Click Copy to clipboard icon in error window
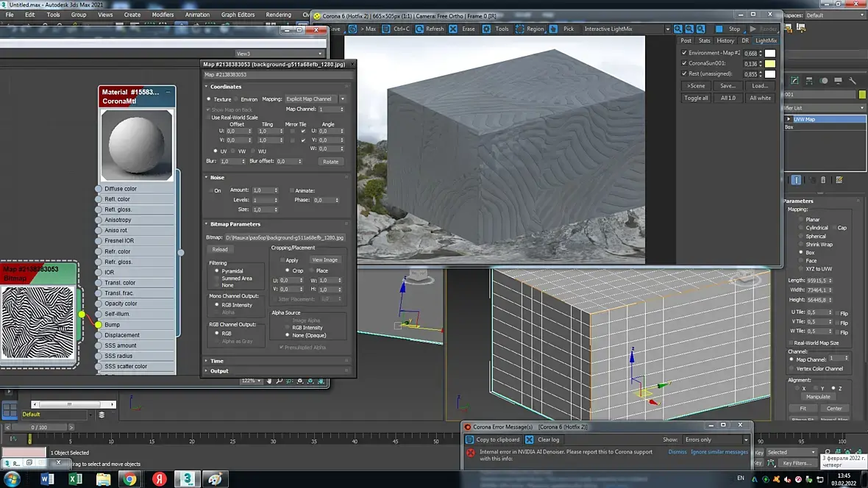 click(x=470, y=439)
